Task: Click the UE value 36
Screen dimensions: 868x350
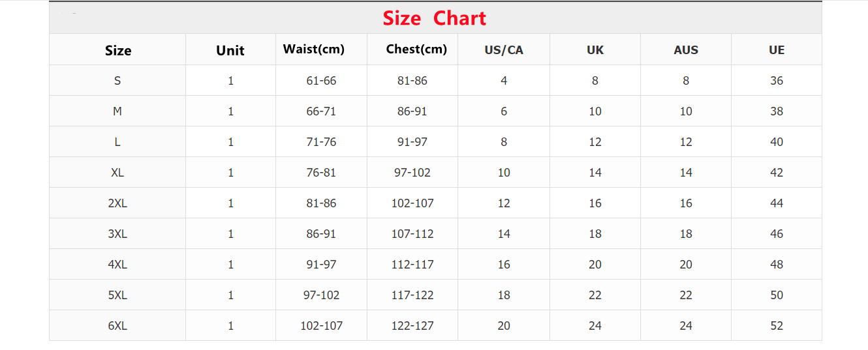Action: pyautogui.click(x=777, y=81)
